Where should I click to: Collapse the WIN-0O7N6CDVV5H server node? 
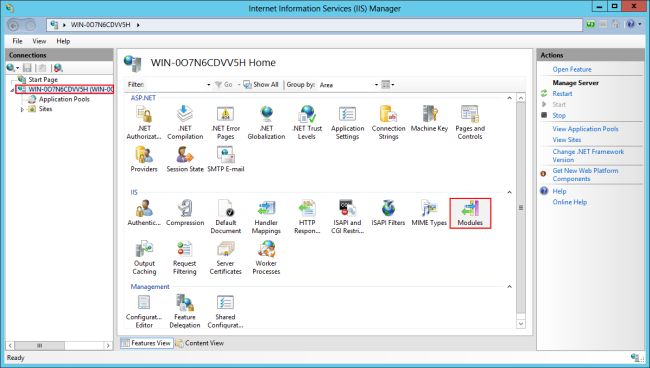point(12,90)
